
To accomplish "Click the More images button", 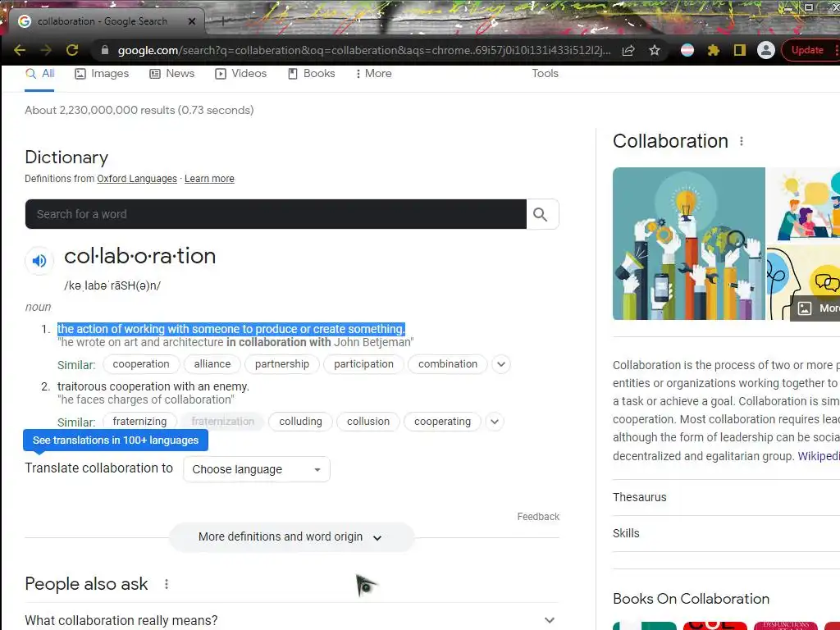I will point(815,308).
